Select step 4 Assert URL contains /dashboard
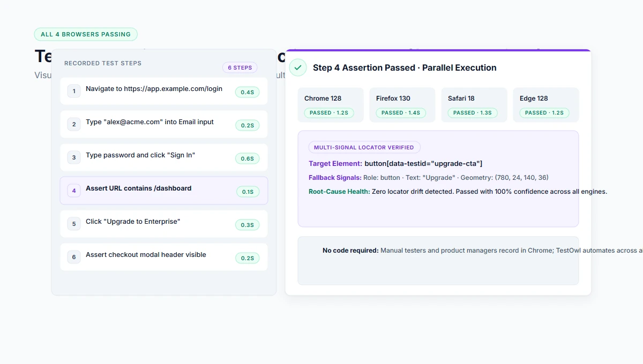The height and width of the screenshot is (364, 643). click(x=164, y=191)
